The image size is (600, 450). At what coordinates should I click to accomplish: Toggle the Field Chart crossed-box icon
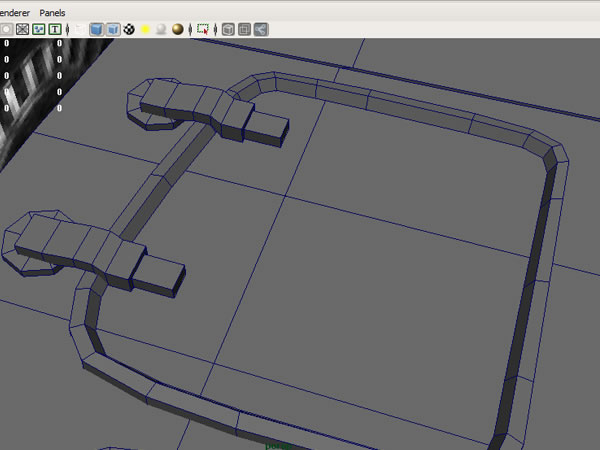click(21, 29)
